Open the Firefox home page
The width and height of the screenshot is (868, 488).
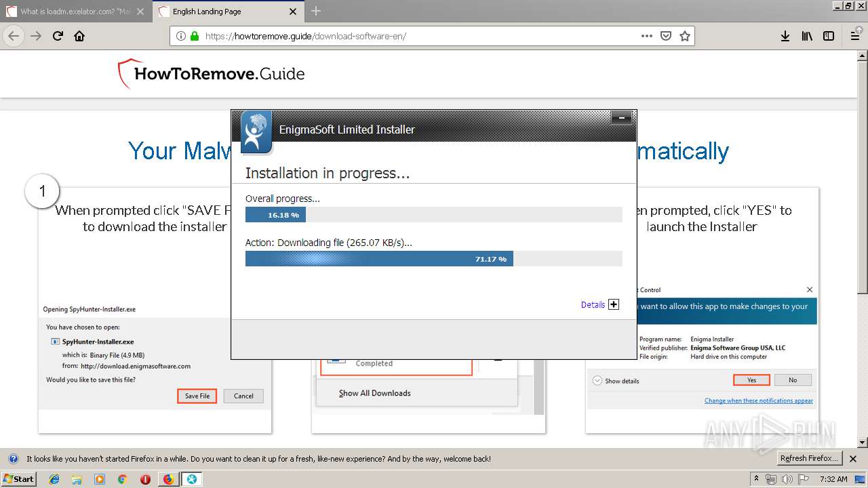(x=79, y=36)
